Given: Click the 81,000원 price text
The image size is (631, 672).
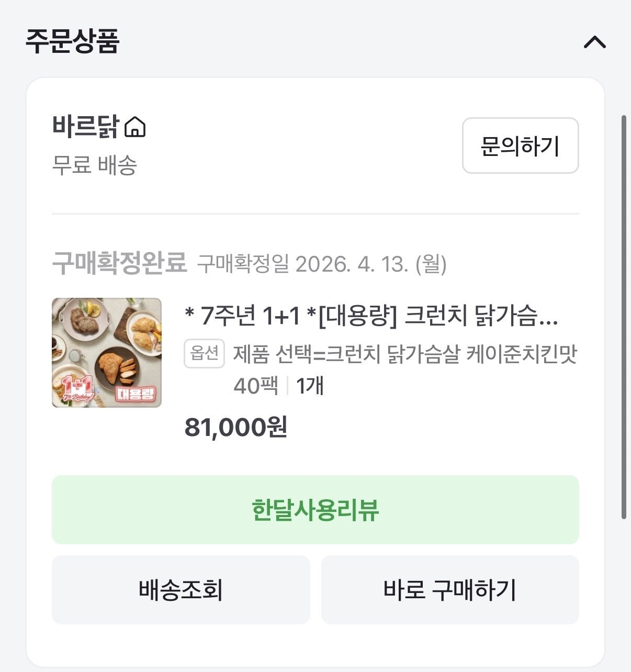Looking at the screenshot, I should click(x=236, y=427).
